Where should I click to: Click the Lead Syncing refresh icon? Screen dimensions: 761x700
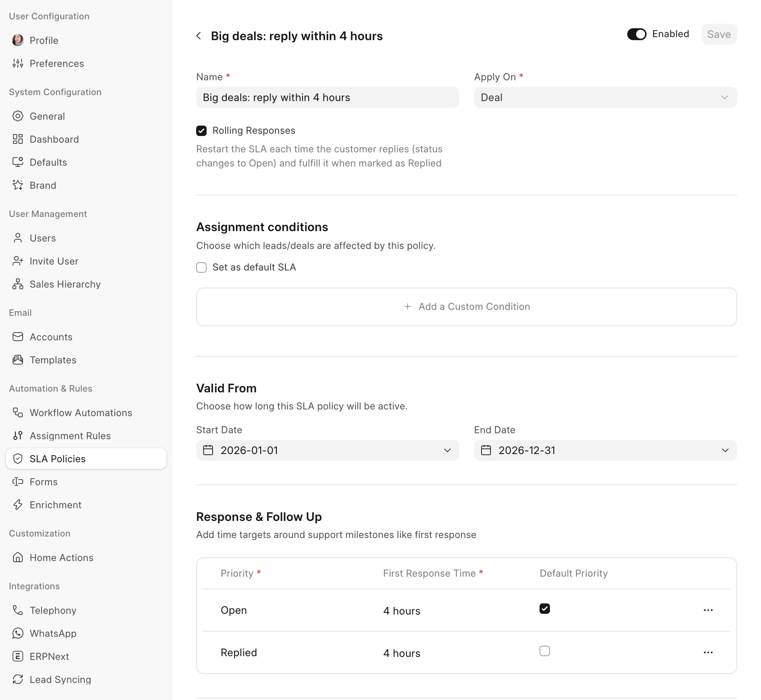click(18, 680)
